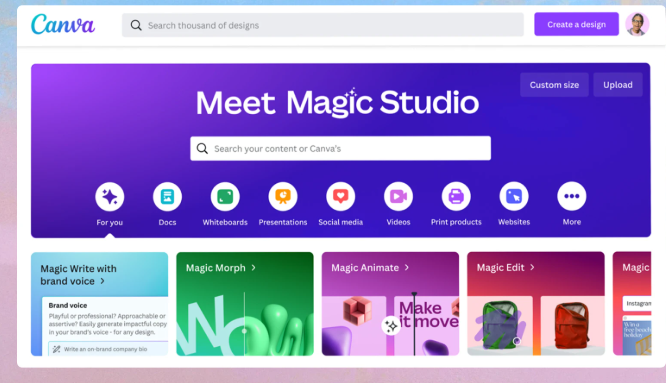Click the Canva logo
The width and height of the screenshot is (666, 383).
pos(63,24)
